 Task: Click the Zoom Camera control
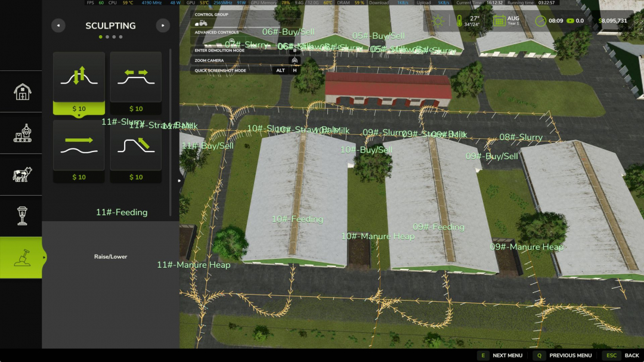[x=246, y=60]
